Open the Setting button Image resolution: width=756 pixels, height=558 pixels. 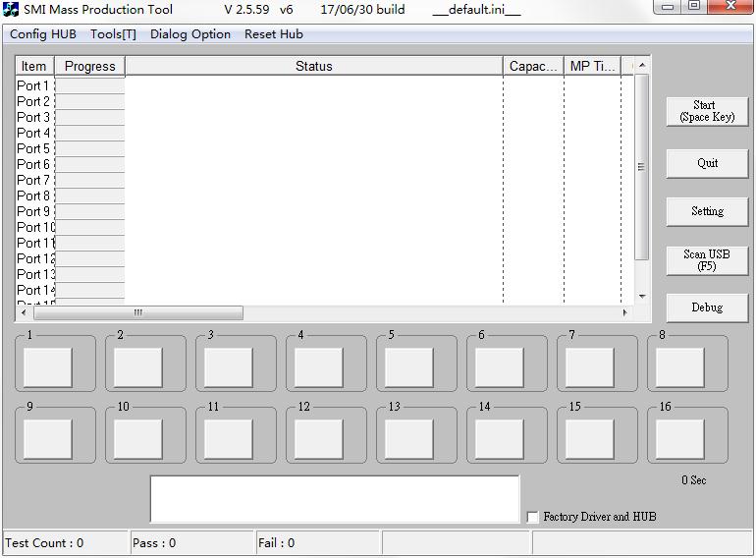707,211
